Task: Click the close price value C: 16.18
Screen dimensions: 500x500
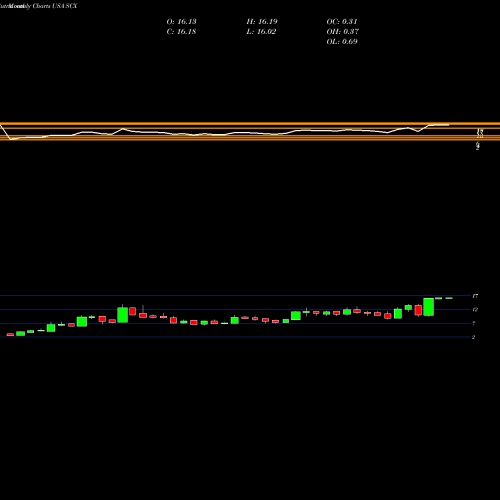Action: point(181,32)
